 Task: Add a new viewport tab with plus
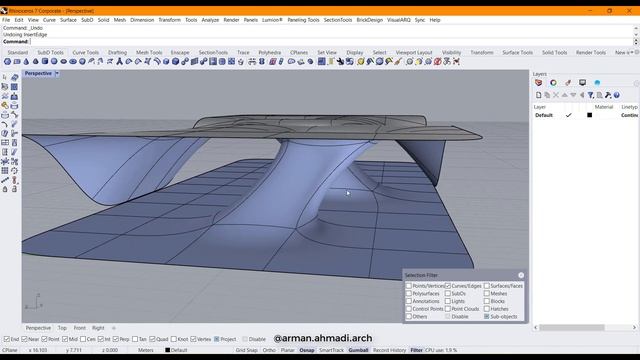coord(114,328)
